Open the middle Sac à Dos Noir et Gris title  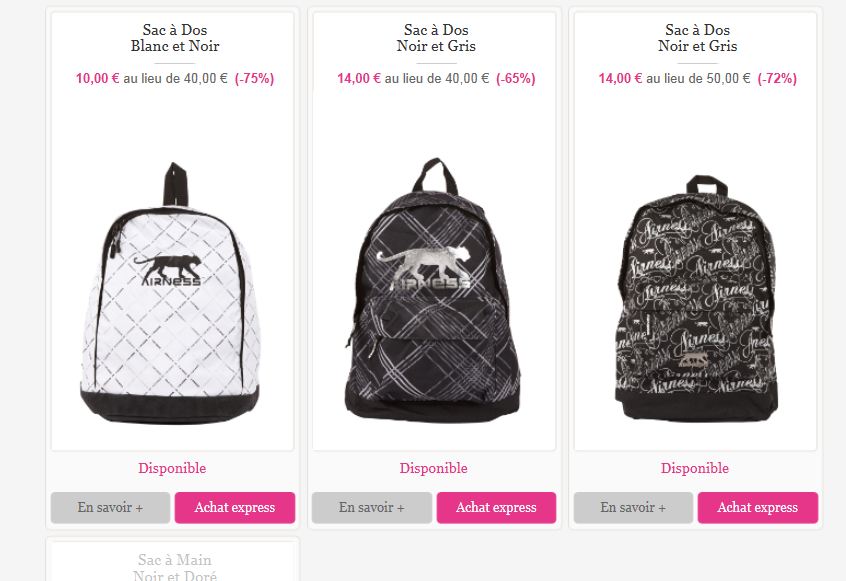coord(436,38)
